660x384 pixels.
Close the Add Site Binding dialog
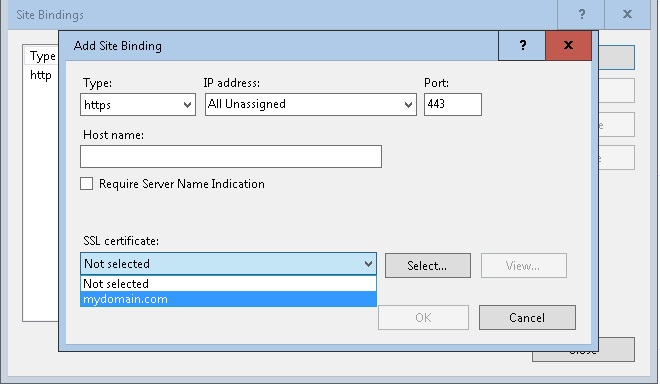[x=568, y=45]
